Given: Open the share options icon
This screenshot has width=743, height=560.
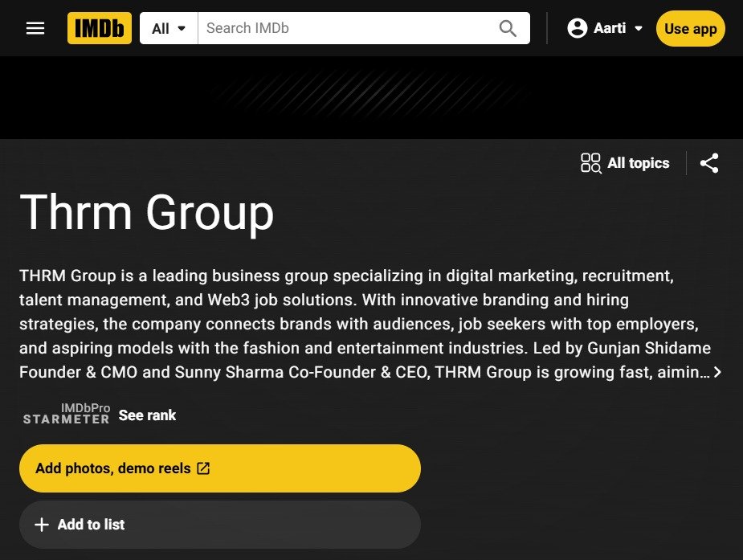Looking at the screenshot, I should point(709,162).
